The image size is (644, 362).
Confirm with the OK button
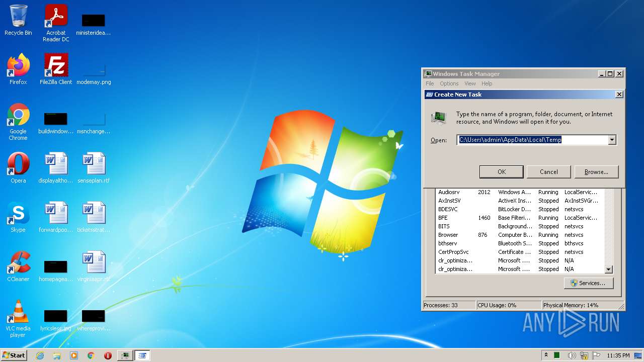[x=502, y=172]
